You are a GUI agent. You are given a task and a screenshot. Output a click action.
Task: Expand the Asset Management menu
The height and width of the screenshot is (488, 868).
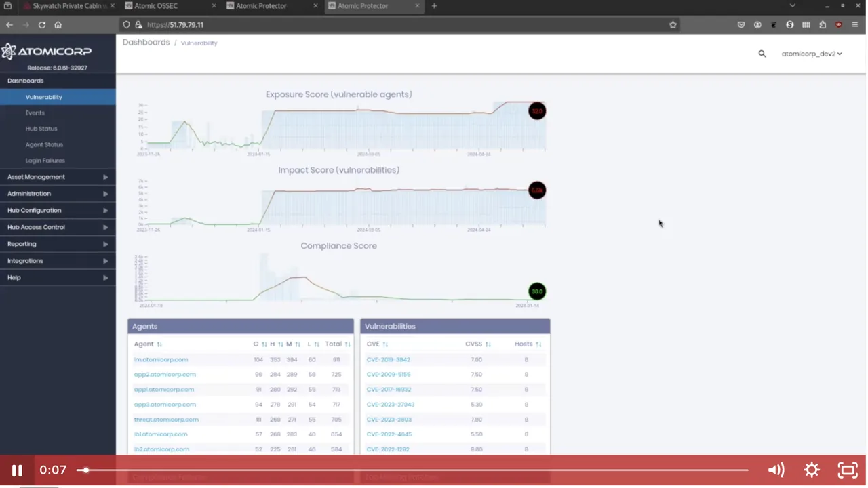coord(58,177)
